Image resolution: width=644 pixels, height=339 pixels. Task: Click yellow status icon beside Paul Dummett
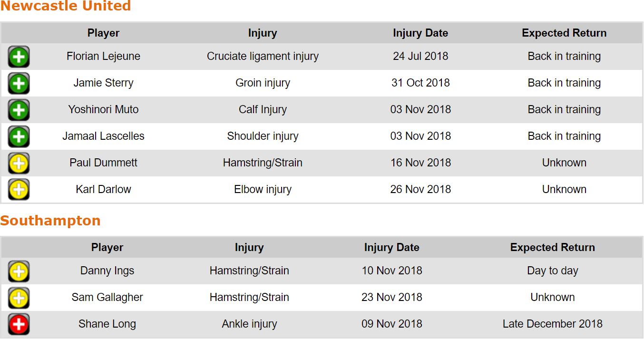pos(19,164)
